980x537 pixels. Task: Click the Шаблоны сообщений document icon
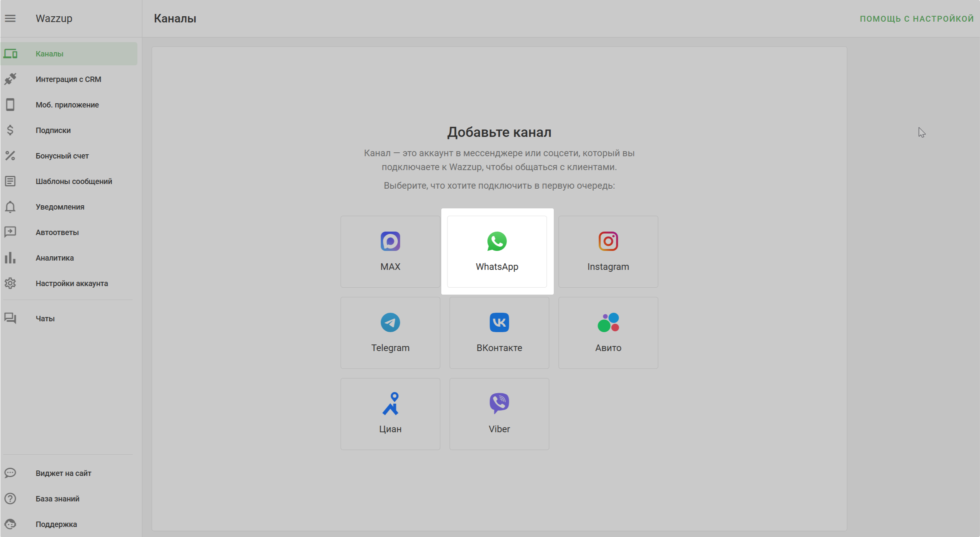(x=10, y=181)
